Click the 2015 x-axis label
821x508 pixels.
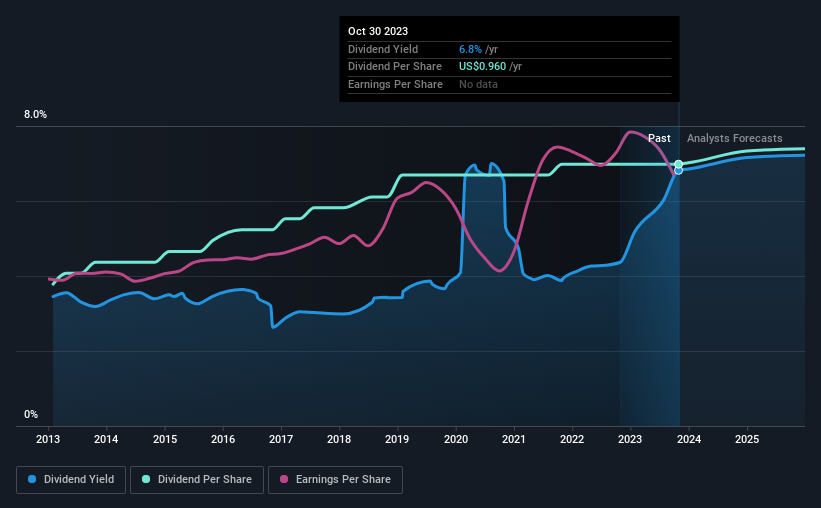pyautogui.click(x=165, y=439)
